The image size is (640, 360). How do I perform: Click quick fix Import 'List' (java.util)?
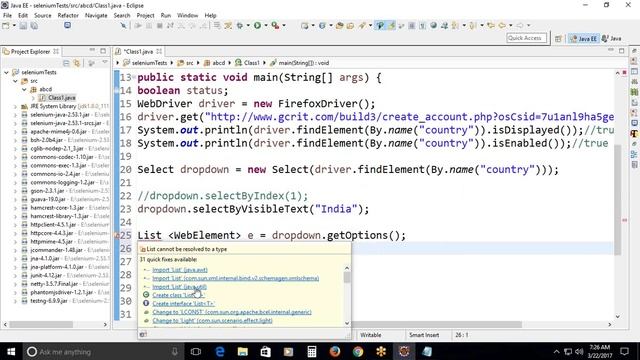coord(180,287)
